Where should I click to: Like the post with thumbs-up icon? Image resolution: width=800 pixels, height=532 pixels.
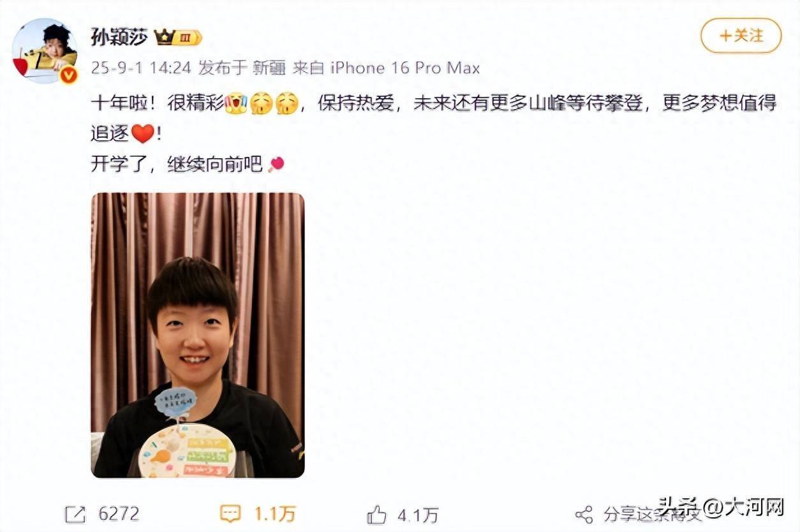coord(377,514)
